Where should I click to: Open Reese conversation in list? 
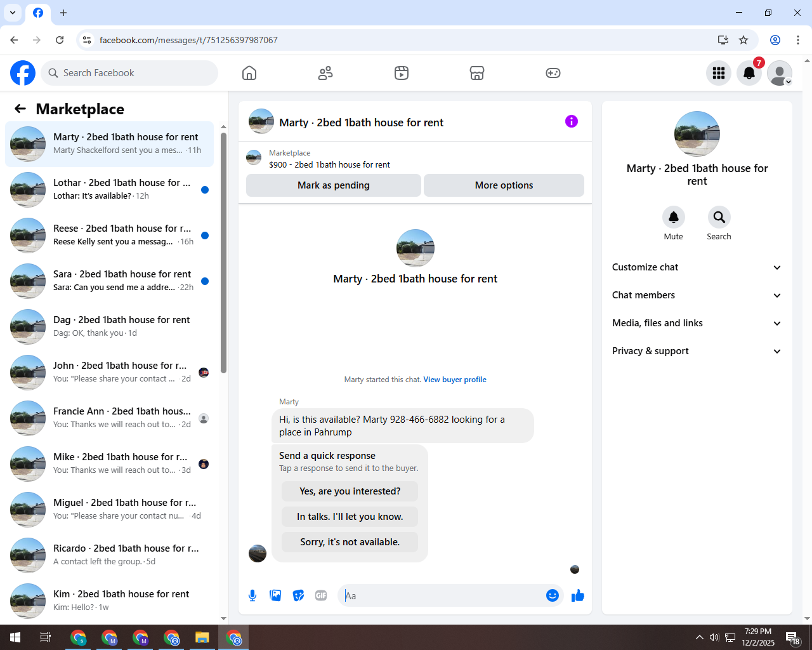110,235
